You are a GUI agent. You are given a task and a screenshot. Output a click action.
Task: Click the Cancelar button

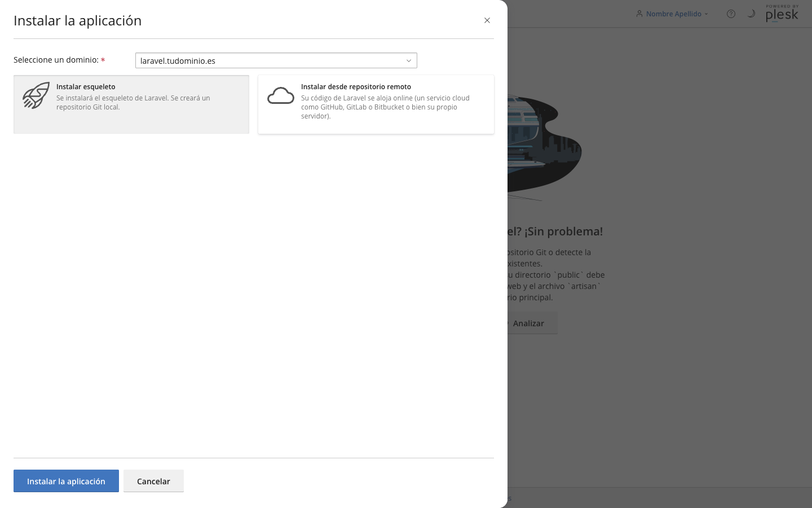tap(153, 481)
